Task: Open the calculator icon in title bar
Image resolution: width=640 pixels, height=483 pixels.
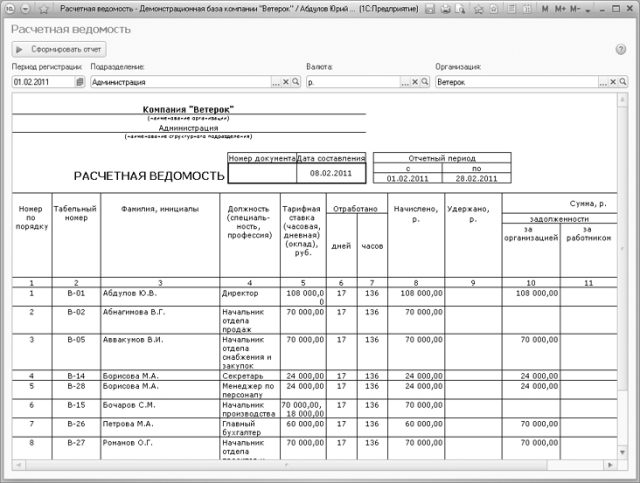Action: (x=527, y=9)
